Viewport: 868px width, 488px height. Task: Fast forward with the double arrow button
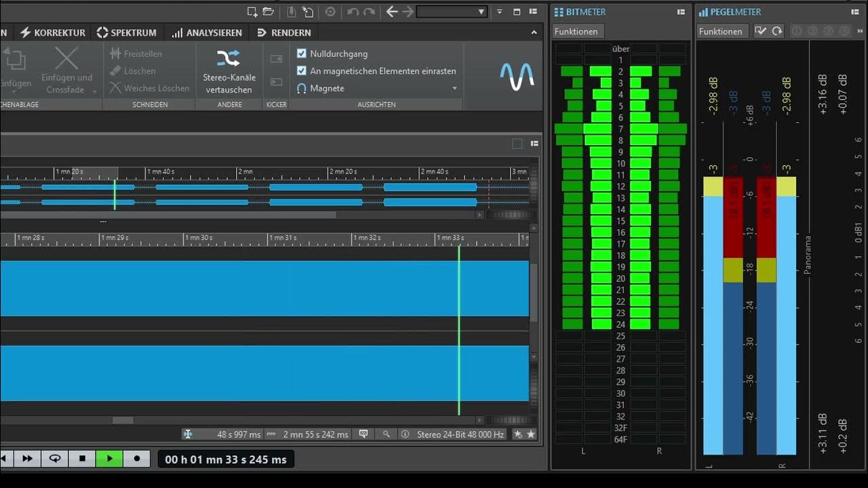(x=28, y=459)
